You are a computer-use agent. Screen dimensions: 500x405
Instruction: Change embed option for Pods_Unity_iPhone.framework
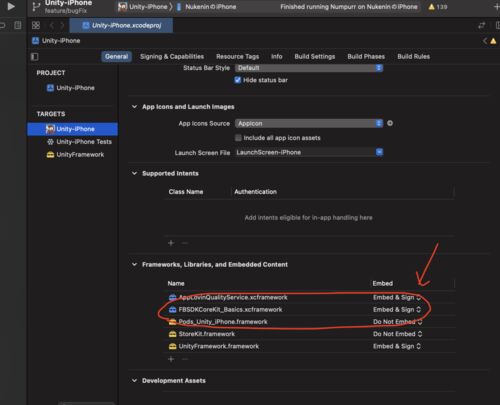pos(397,322)
